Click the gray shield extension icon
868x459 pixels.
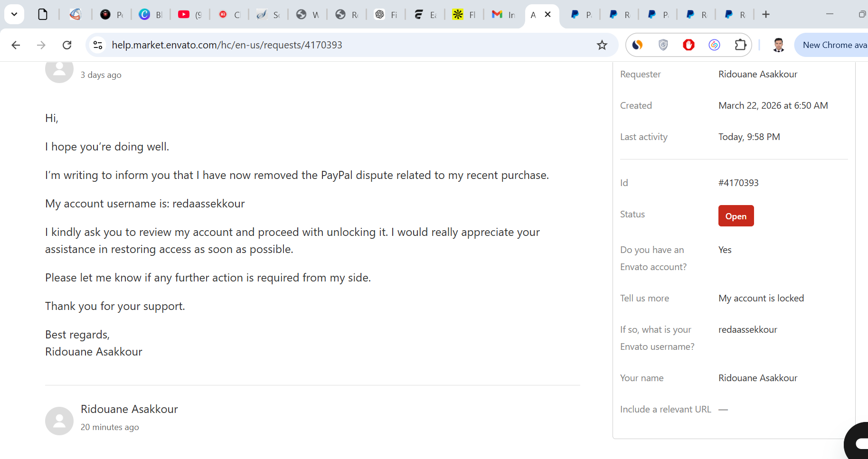tap(663, 45)
